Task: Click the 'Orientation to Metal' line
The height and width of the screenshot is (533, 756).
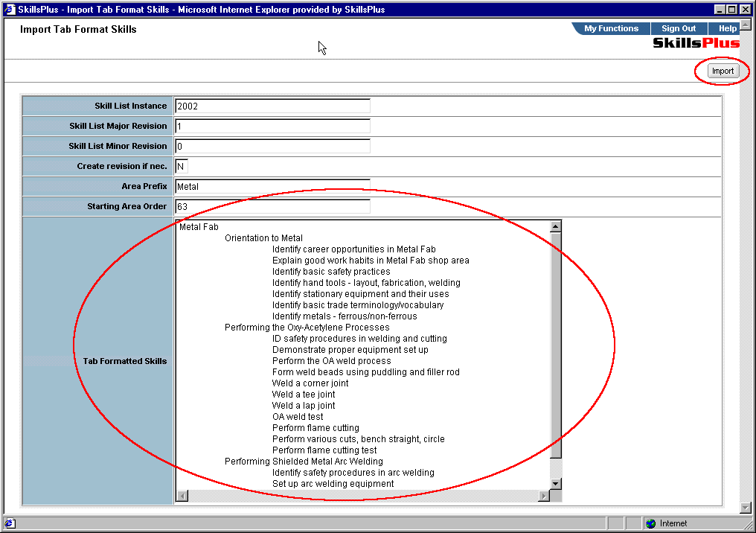Action: click(263, 237)
